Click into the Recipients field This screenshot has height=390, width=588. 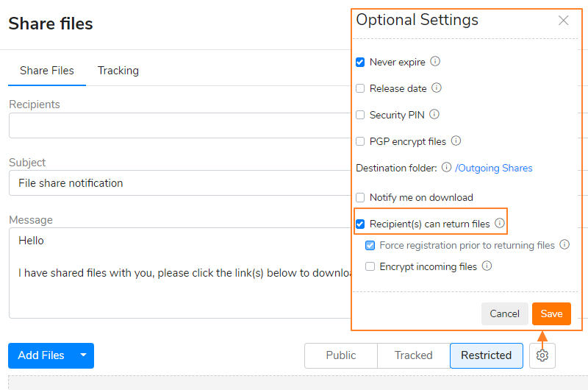(180, 125)
